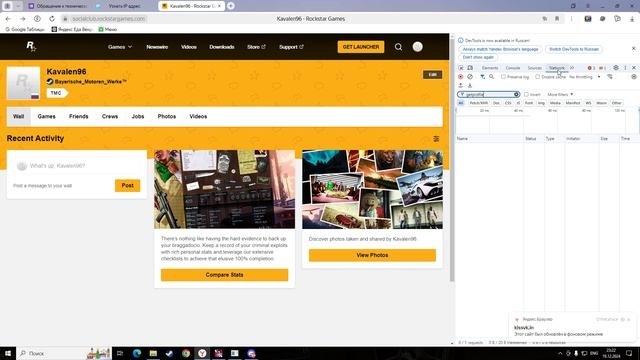
Task: Open the Windows Start menu
Action: [x=8, y=353]
